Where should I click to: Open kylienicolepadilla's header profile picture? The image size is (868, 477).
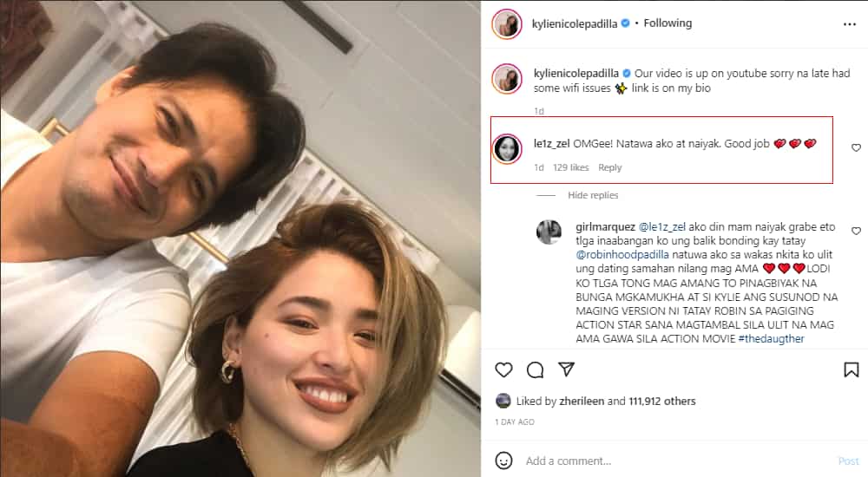coord(507,24)
